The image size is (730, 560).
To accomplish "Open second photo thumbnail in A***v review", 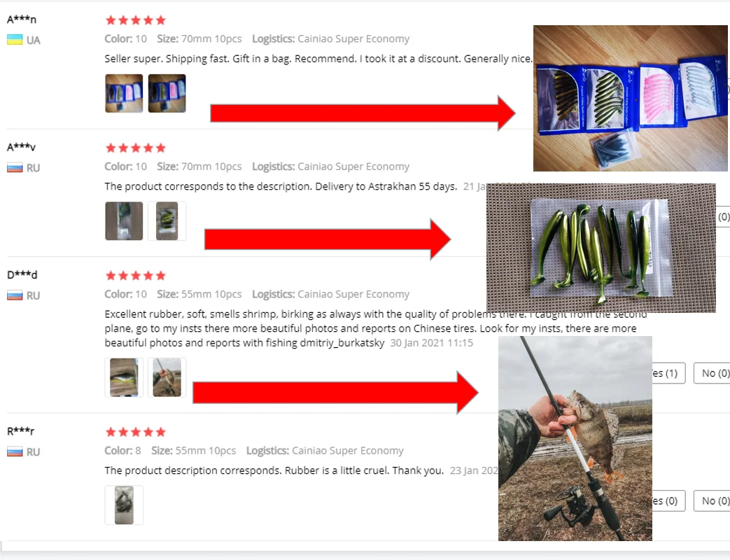I will click(167, 220).
